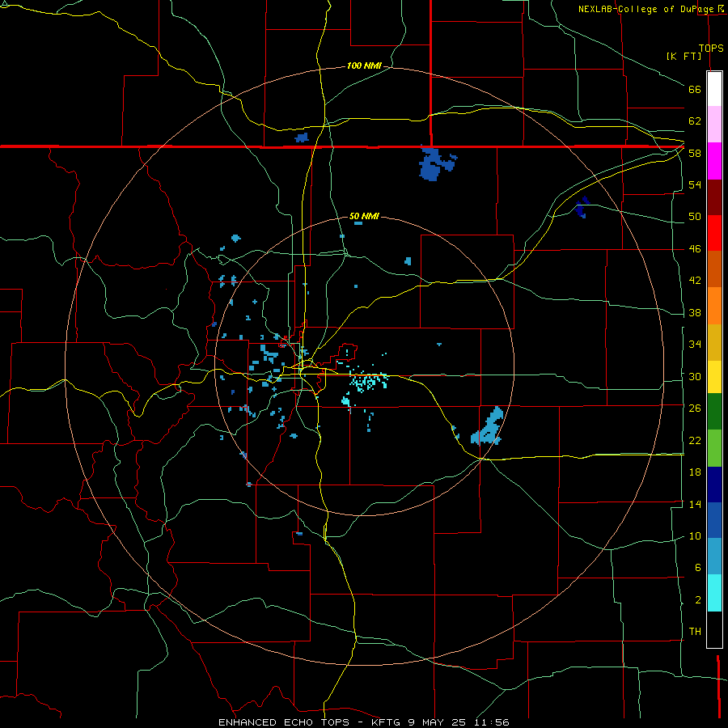Select the black TH threshold legend band

[x=714, y=629]
